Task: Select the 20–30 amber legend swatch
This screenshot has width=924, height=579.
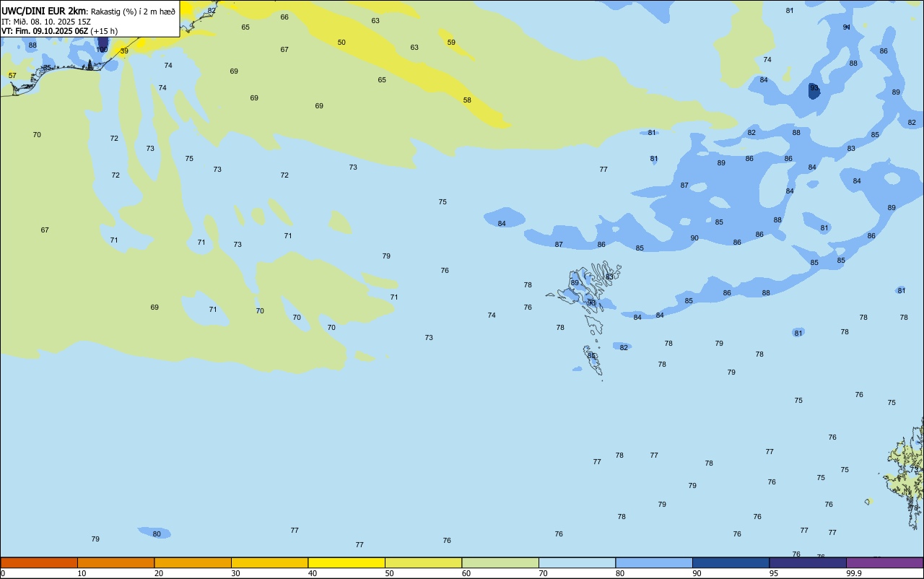Action: pyautogui.click(x=193, y=562)
